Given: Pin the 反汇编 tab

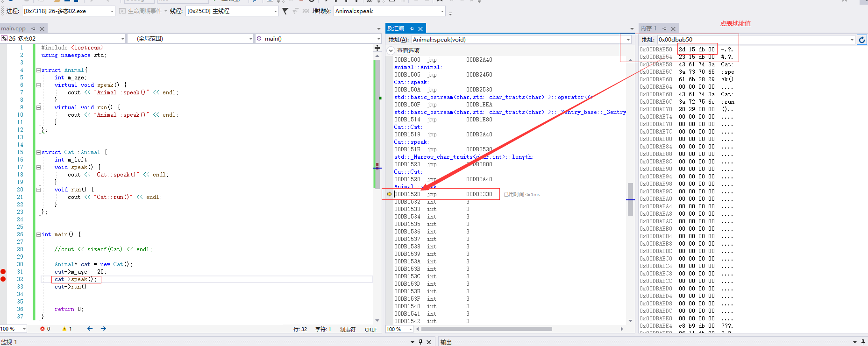Looking at the screenshot, I should [x=412, y=28].
